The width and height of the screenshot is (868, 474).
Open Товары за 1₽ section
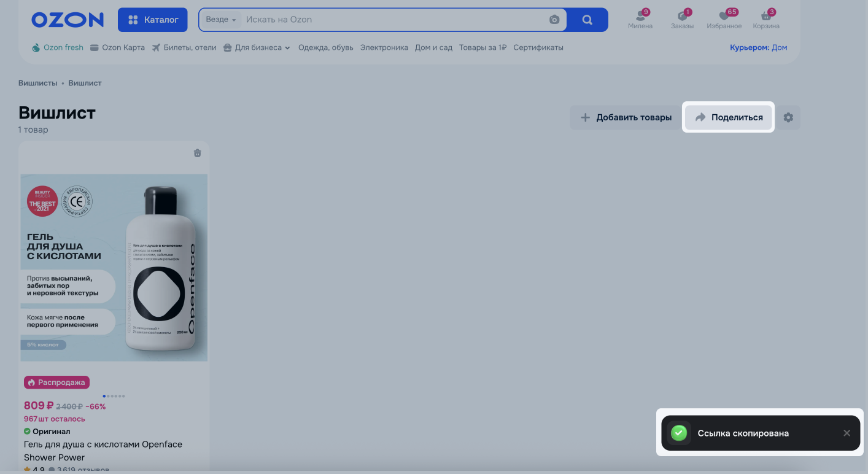483,47
